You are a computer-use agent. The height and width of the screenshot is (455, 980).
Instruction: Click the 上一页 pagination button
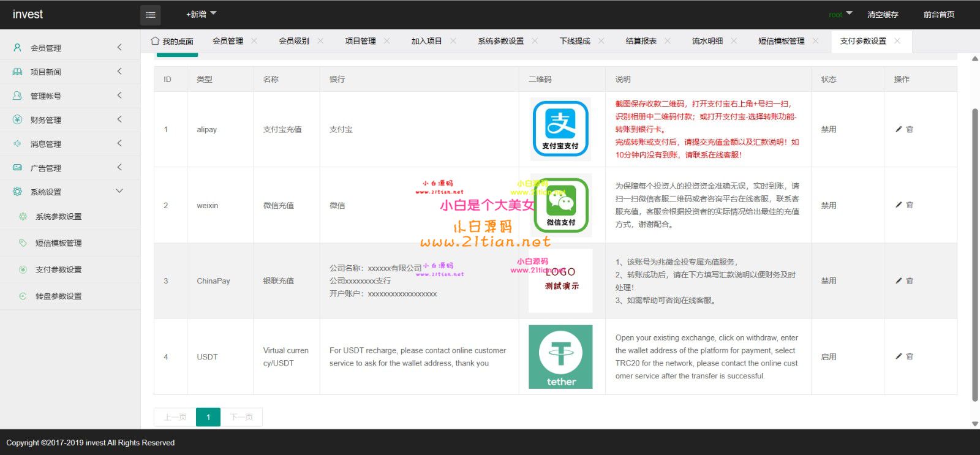coord(175,417)
